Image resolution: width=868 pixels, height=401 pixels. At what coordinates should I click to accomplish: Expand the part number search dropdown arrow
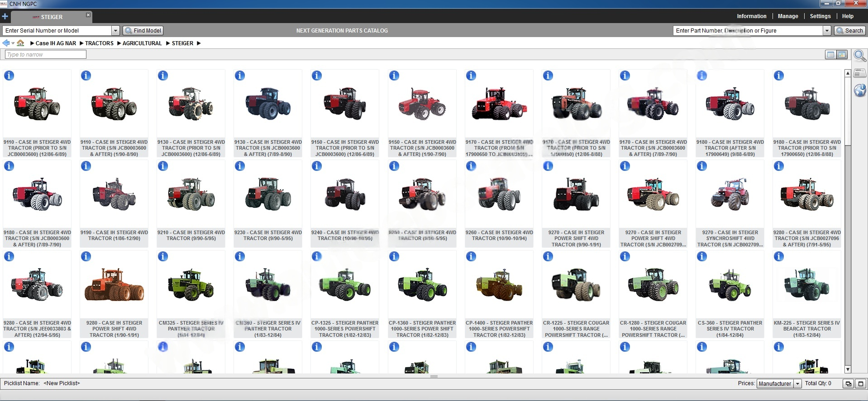827,31
